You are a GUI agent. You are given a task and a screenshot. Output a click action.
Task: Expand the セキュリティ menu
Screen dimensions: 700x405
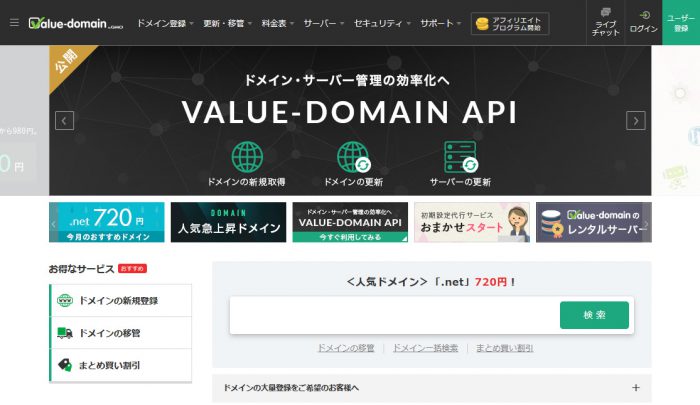(x=382, y=23)
